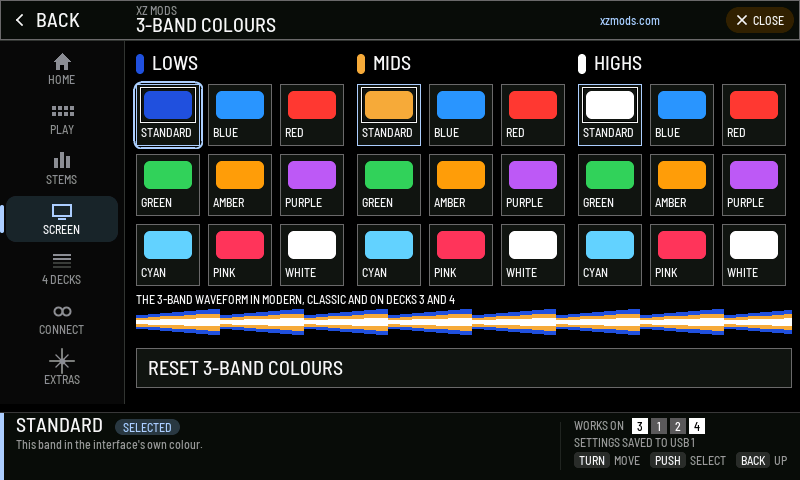Set Highs band to Green
This screenshot has height=480, width=800.
pos(610,185)
